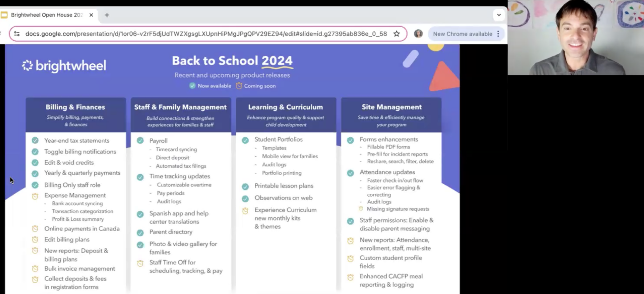644x294 pixels.
Task: Click the Learning & Curriculum column heading
Action: (285, 107)
